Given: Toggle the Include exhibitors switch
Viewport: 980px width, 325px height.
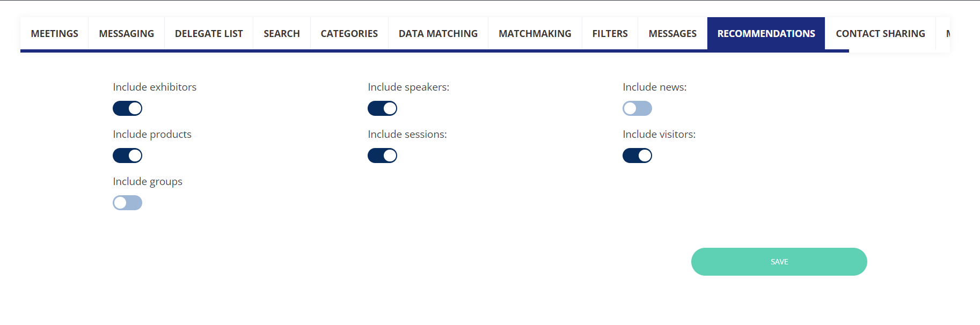Looking at the screenshot, I should click(127, 108).
